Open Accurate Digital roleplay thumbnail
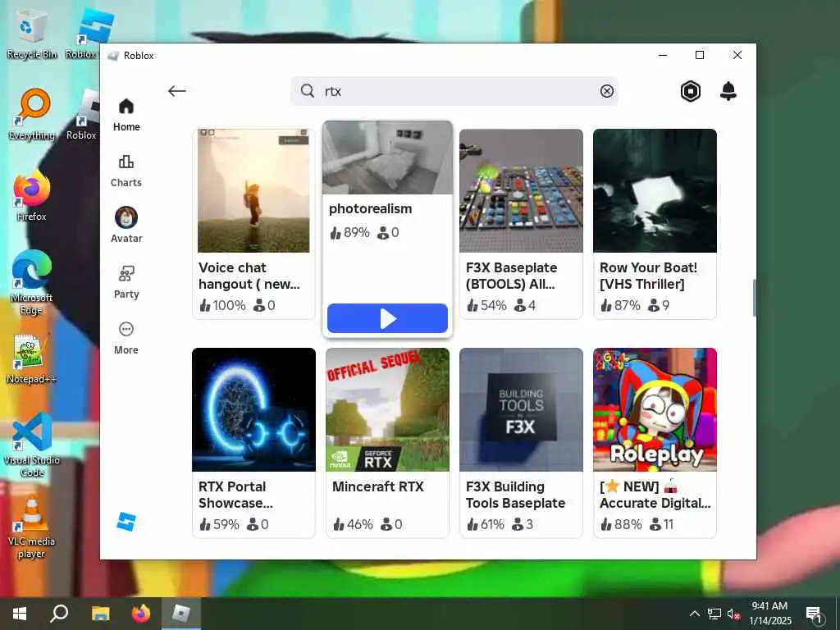Image resolution: width=840 pixels, height=630 pixels. [x=655, y=410]
